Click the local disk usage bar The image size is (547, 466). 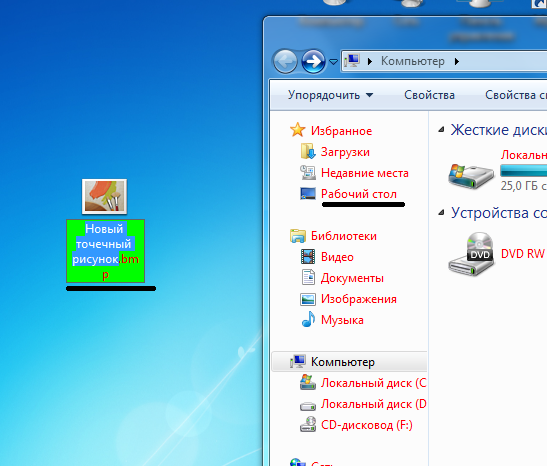[524, 171]
